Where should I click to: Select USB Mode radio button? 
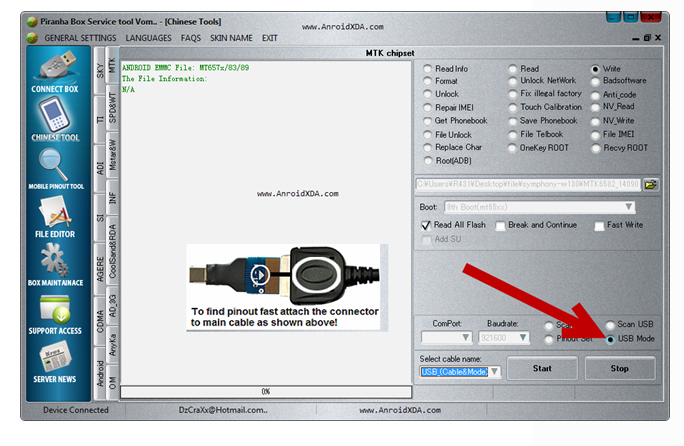(x=610, y=339)
